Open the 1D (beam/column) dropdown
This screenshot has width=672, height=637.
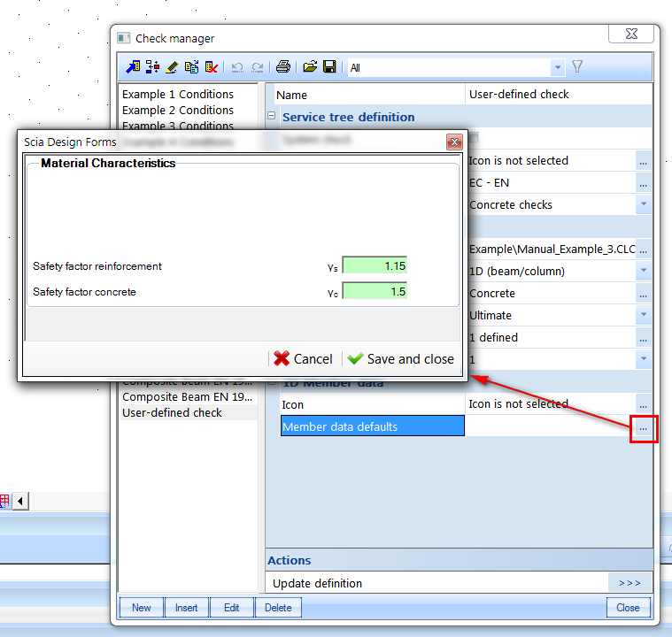pos(644,271)
